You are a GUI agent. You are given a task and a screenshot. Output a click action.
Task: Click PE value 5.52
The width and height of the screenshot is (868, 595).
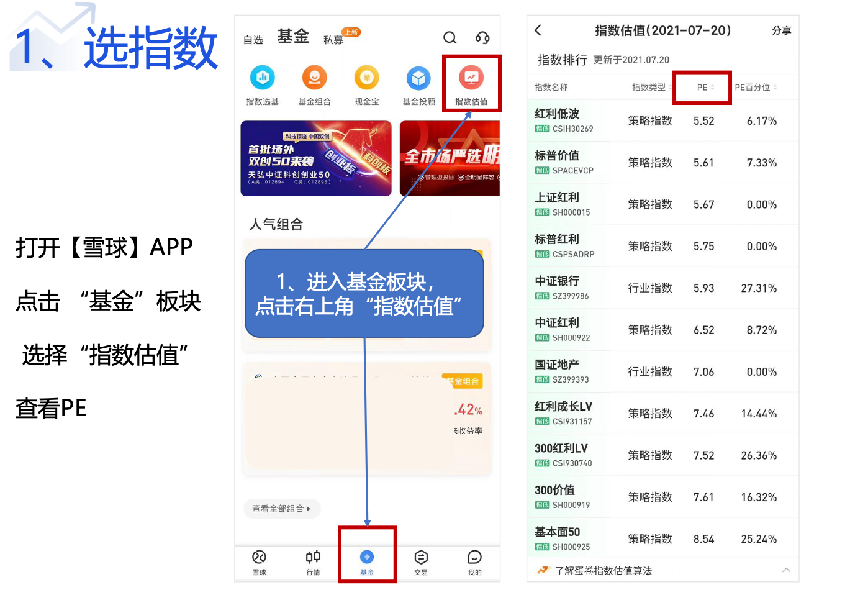pyautogui.click(x=704, y=121)
